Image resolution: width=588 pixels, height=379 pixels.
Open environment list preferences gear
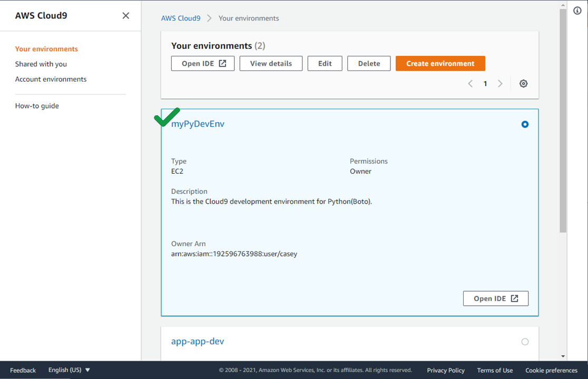[524, 84]
